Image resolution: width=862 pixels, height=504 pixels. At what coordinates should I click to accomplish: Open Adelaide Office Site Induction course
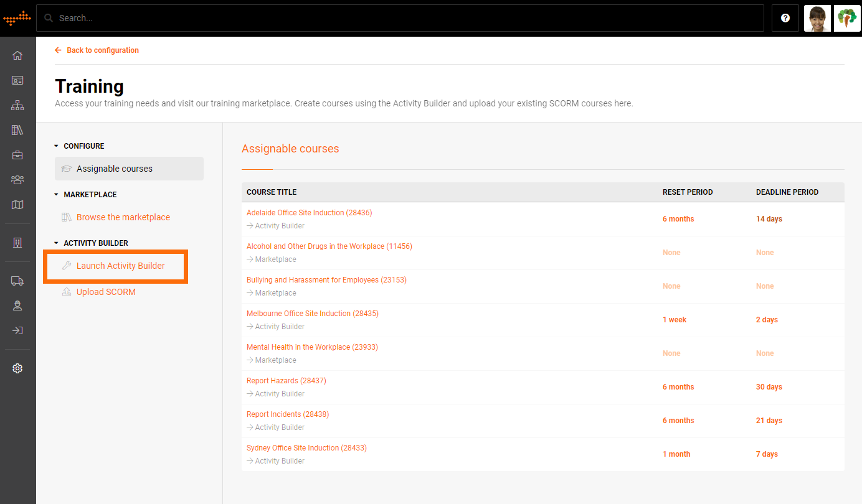[310, 213]
